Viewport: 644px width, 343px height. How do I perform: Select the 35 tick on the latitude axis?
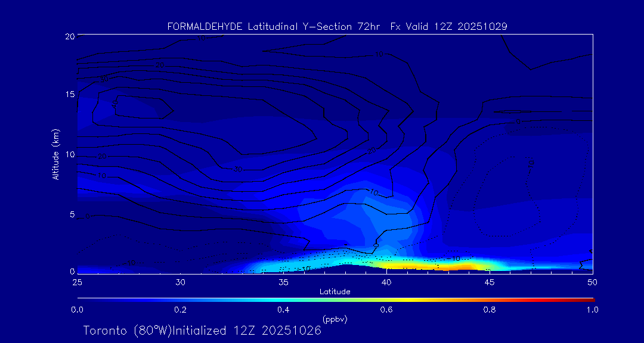(283, 282)
